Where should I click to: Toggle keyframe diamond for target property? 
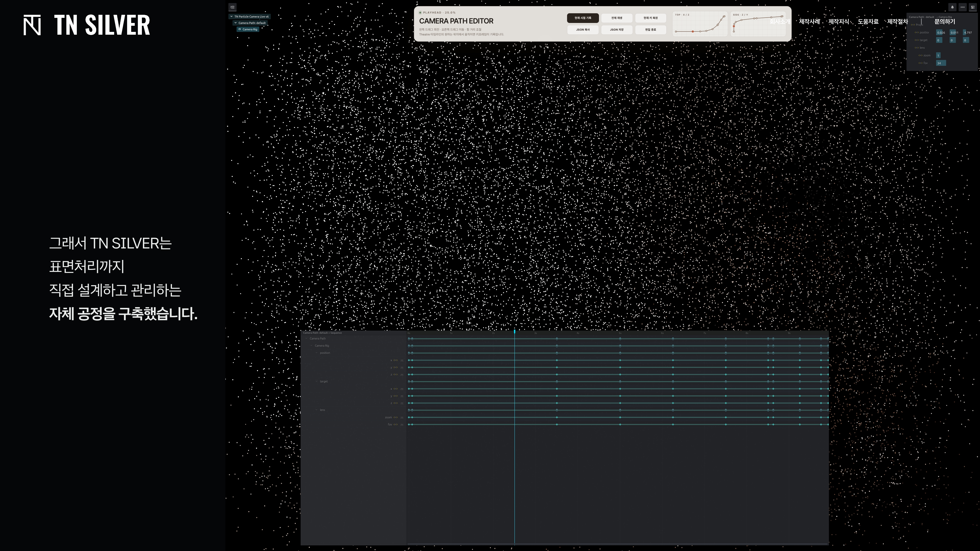[x=916, y=40]
